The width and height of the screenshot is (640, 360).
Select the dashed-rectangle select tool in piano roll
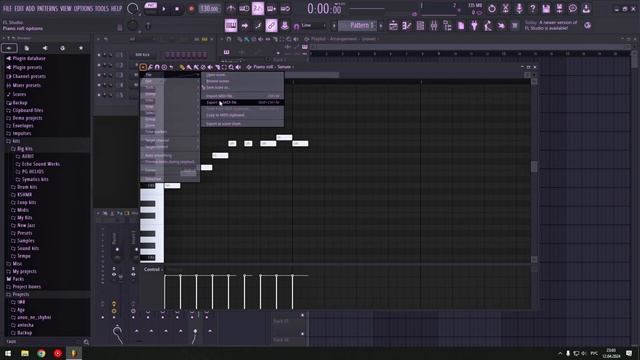(x=224, y=67)
